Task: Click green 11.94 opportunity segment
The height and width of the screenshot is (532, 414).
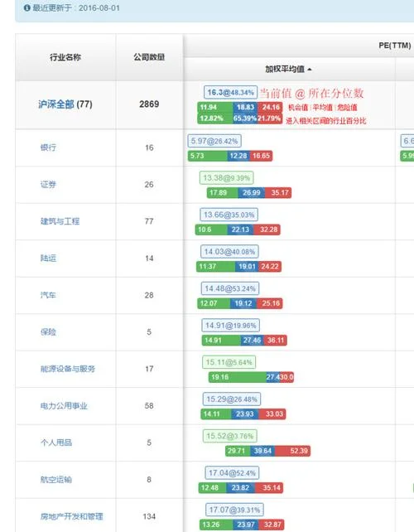Action: [215, 108]
